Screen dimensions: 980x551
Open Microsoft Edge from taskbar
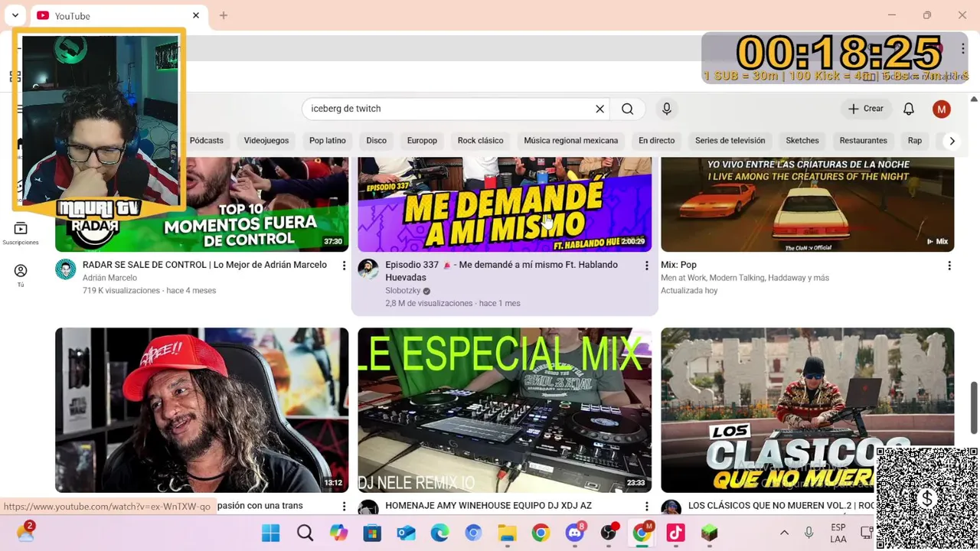coord(439,533)
